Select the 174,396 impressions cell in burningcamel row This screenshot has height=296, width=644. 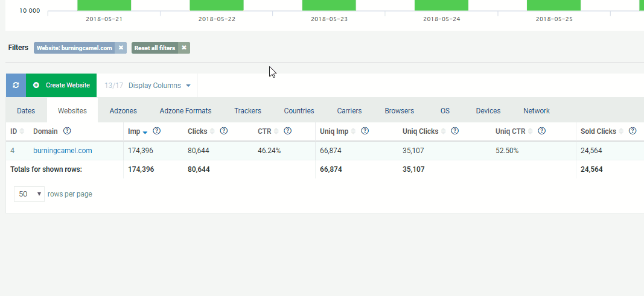click(x=141, y=151)
